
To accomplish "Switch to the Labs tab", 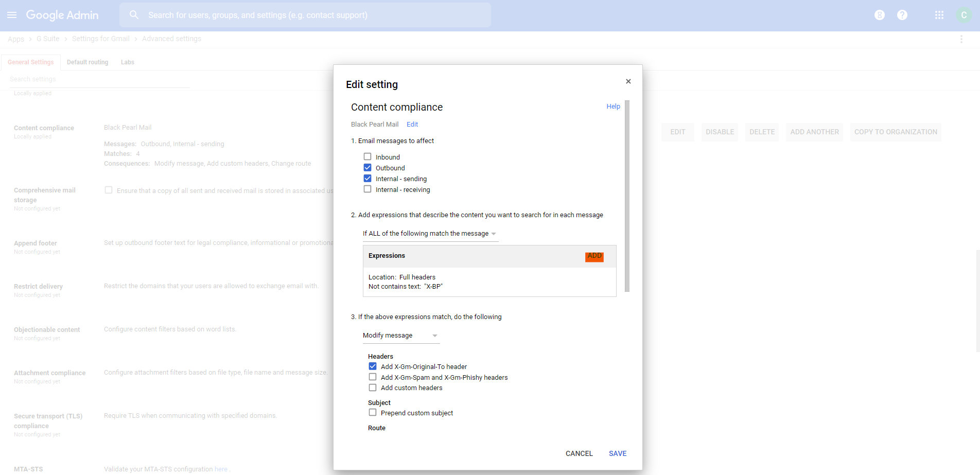I will 128,62.
